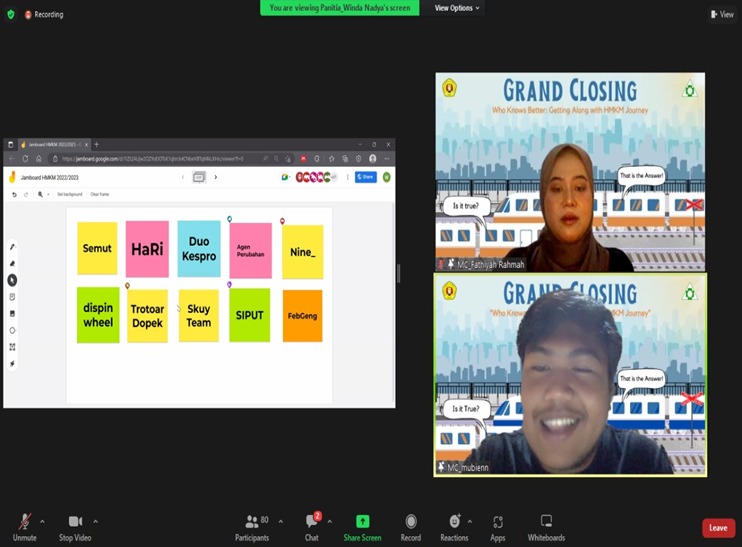Select the orange FebGeng sticky note
742x547 pixels.
pyautogui.click(x=302, y=316)
